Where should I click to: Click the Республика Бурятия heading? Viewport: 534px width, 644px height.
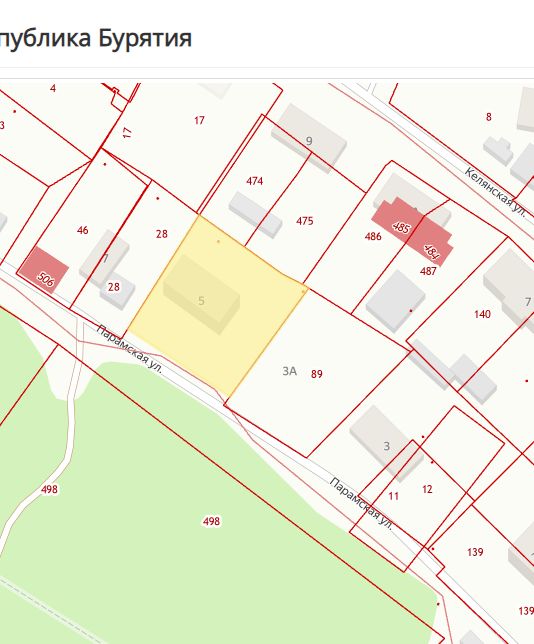[95, 38]
